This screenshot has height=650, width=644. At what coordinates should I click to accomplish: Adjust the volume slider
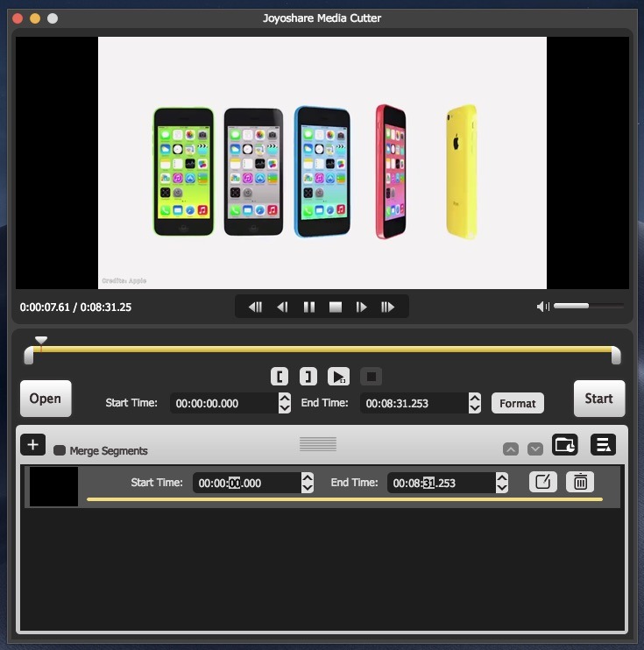(x=587, y=307)
